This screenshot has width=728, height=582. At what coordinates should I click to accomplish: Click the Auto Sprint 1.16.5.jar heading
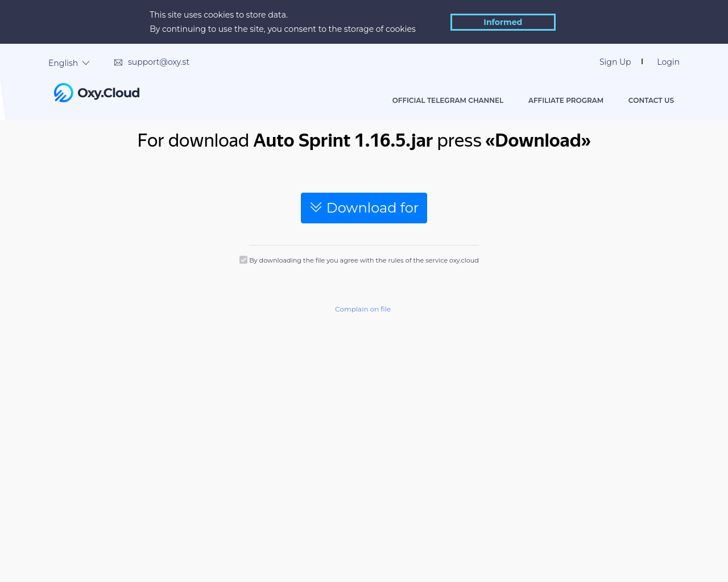coord(343,140)
